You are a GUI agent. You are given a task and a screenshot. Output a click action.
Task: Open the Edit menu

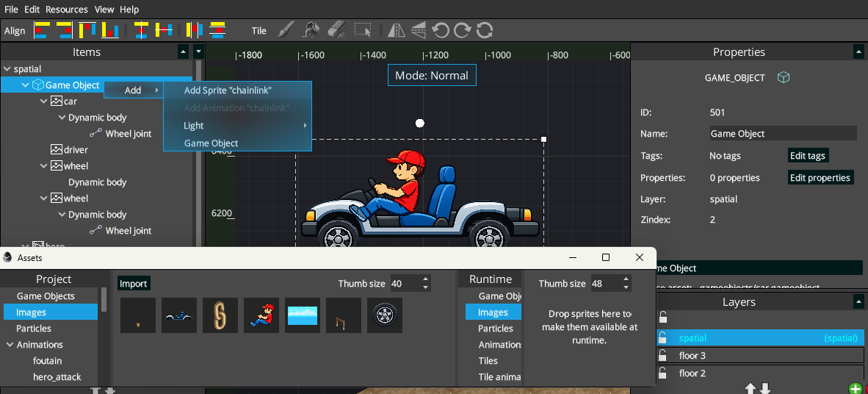[x=32, y=10]
